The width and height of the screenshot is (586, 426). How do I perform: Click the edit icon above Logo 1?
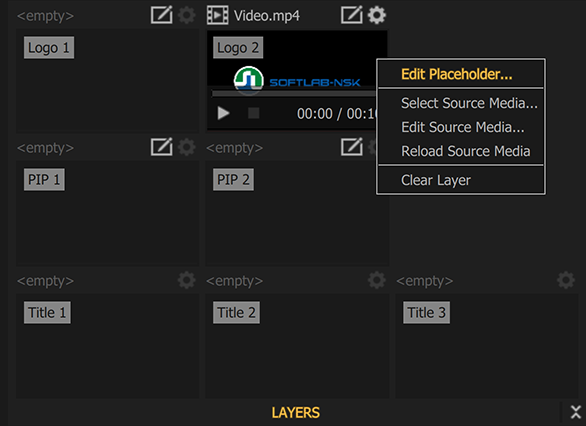(161, 15)
